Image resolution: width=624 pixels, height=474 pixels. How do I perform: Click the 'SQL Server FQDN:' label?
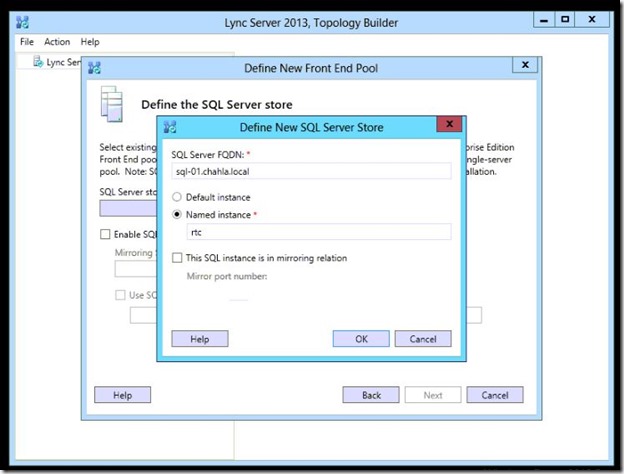click(208, 155)
